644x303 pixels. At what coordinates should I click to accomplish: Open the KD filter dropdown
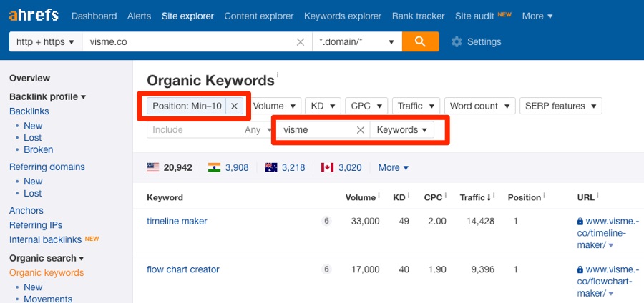coord(323,106)
